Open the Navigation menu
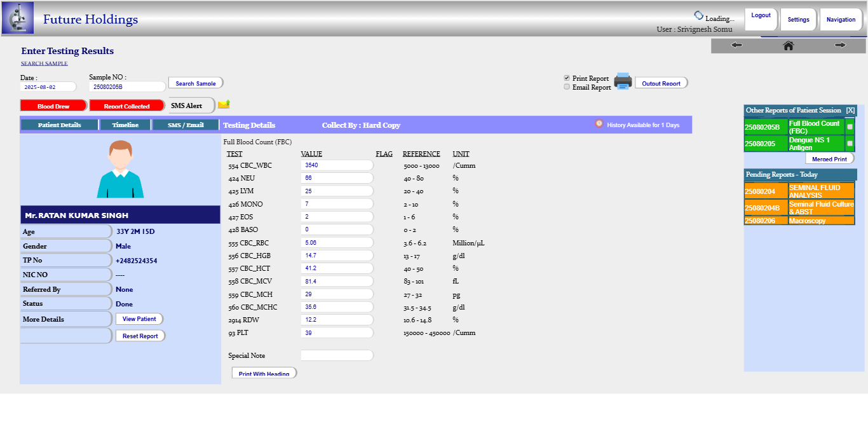Screen dimensions: 868x431 pos(841,20)
